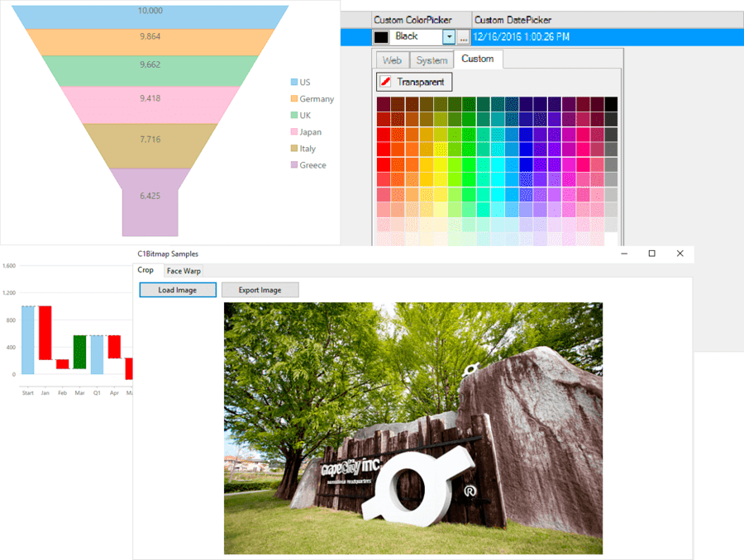Screen dimensions: 744x560
Task: Switch to the Face Warp tab
Action: click(x=183, y=270)
